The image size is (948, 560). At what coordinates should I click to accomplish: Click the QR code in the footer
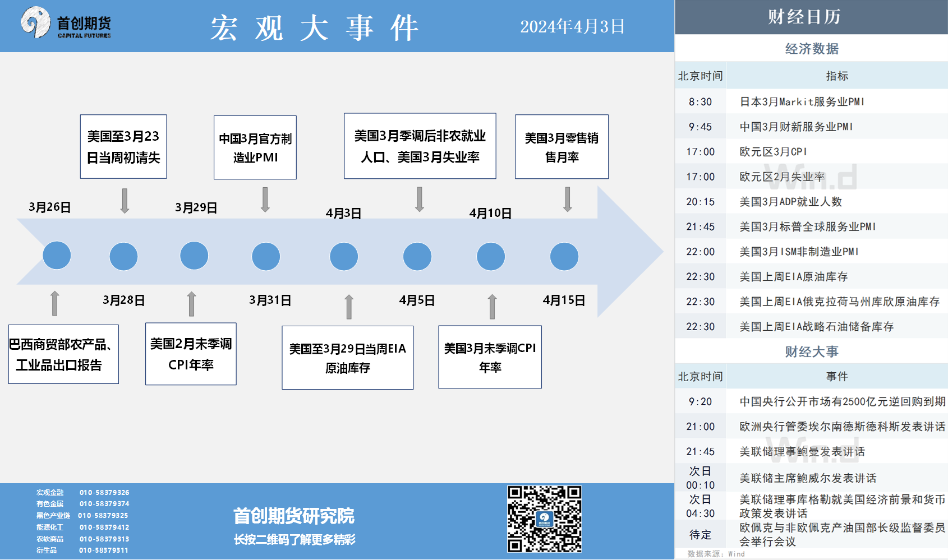coord(544,519)
